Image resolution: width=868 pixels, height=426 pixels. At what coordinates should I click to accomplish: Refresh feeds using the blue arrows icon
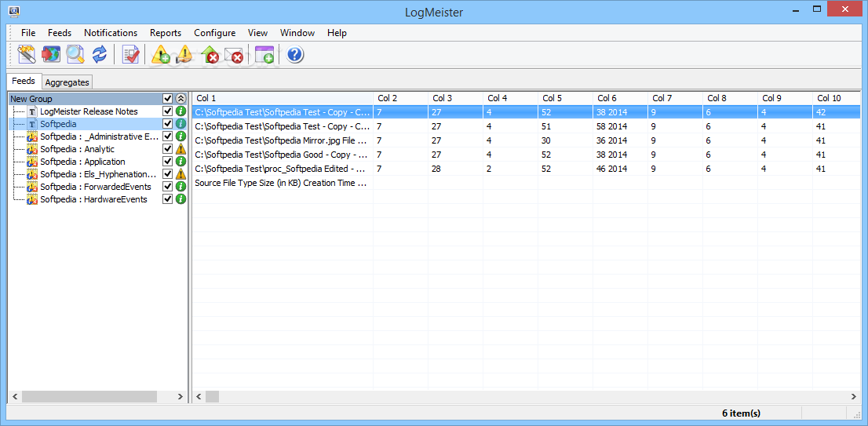pyautogui.click(x=99, y=54)
